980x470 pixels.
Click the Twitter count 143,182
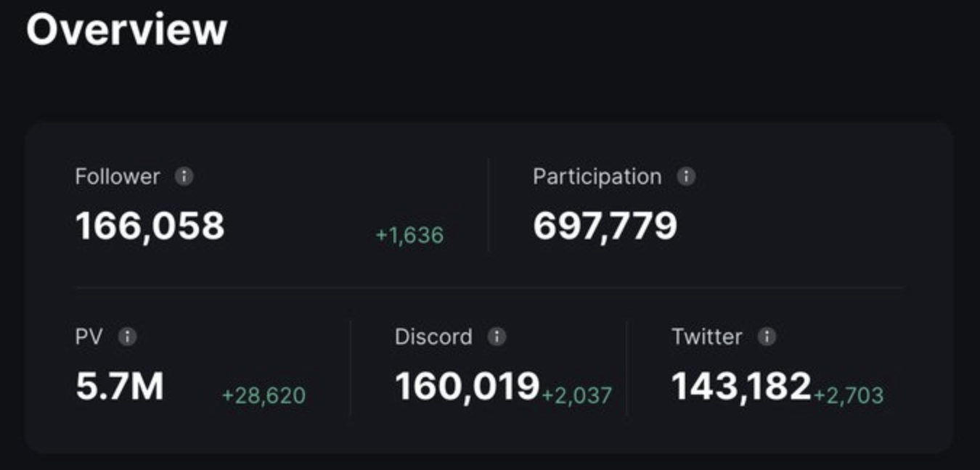coord(741,387)
